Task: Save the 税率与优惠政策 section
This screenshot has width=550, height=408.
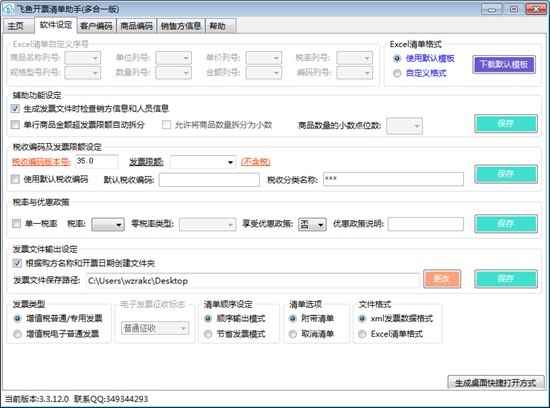Action: pos(506,224)
